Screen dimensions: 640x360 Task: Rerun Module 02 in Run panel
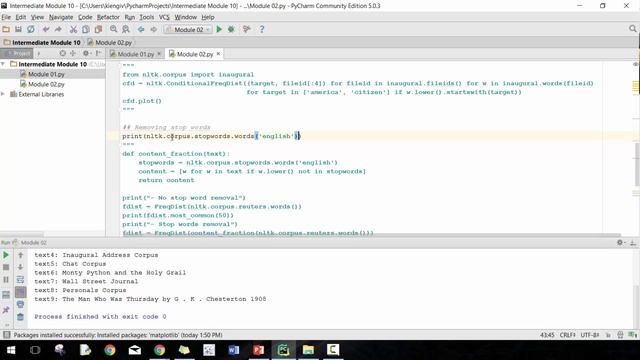point(6,255)
